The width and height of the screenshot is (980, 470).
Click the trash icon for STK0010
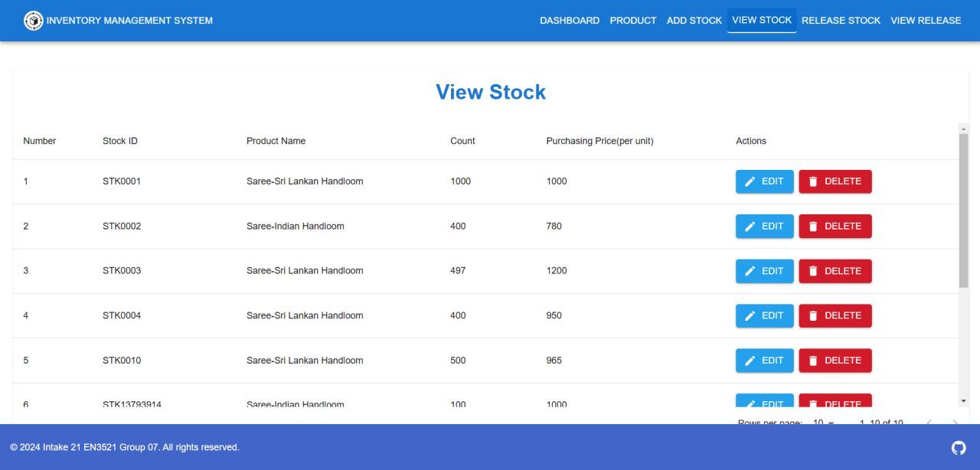pyautogui.click(x=814, y=360)
